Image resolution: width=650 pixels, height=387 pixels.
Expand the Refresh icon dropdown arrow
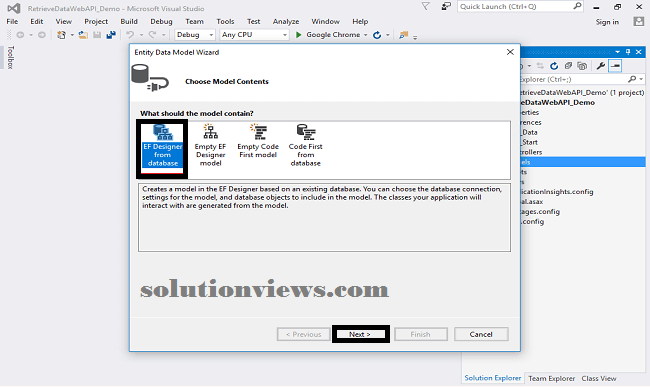(388, 35)
